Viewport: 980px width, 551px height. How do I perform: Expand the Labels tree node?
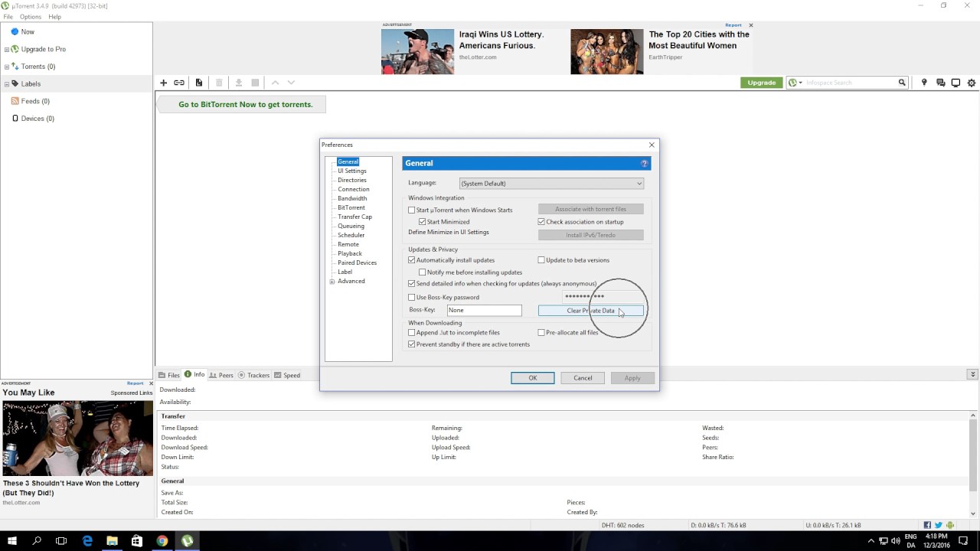[7, 84]
